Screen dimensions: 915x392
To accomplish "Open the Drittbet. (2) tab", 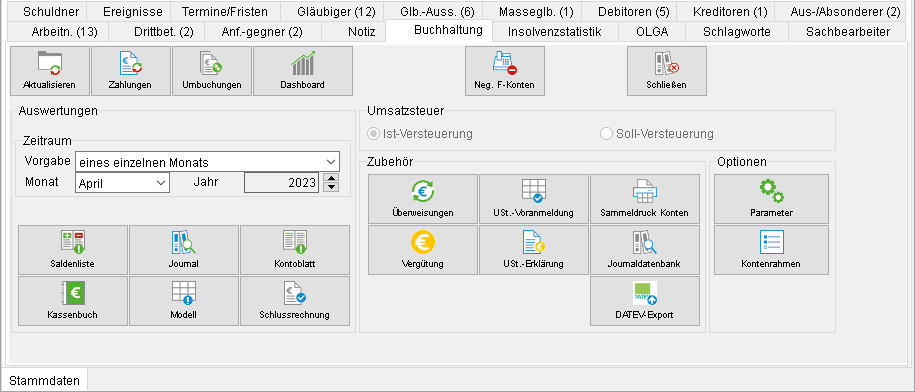I will (x=157, y=32).
